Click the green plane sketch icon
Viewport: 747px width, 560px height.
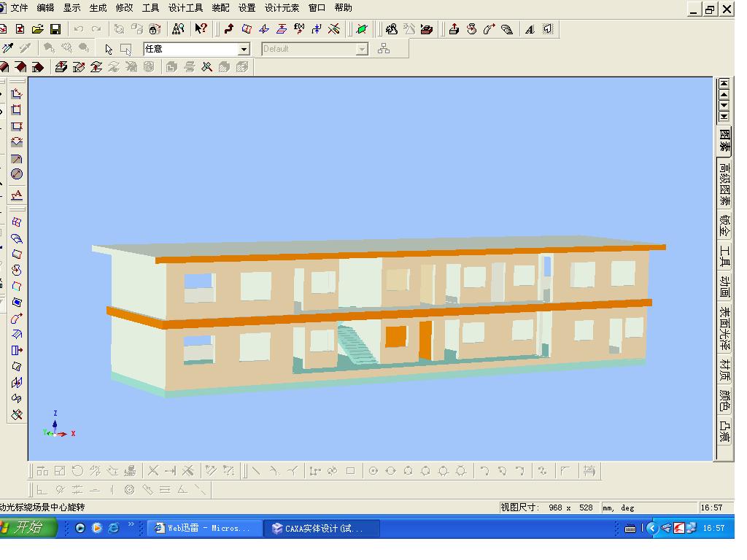[x=362, y=29]
